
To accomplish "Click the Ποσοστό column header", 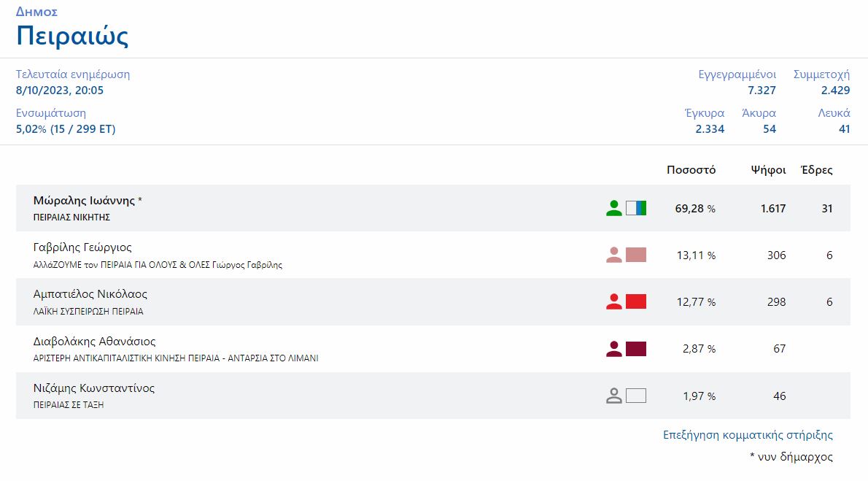I will [691, 170].
